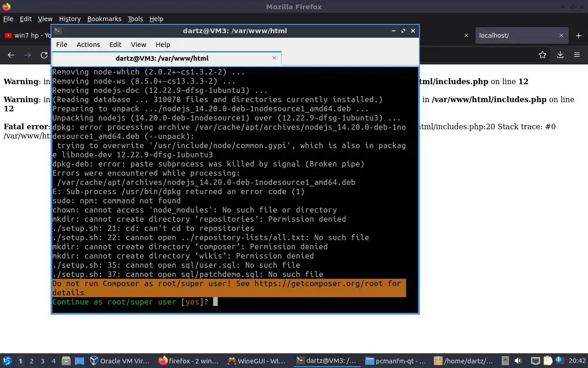This screenshot has width=588, height=368.
Task: Click the Firefox back arrow button
Action: 11,55
